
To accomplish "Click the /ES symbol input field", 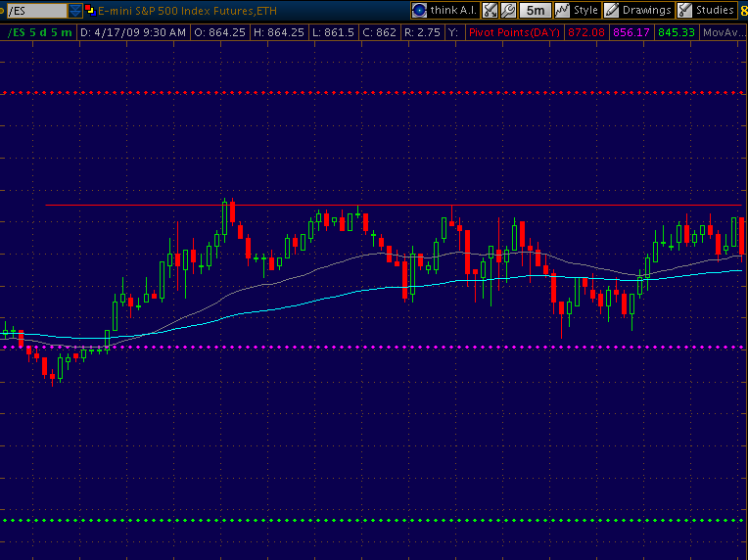I will (37, 10).
